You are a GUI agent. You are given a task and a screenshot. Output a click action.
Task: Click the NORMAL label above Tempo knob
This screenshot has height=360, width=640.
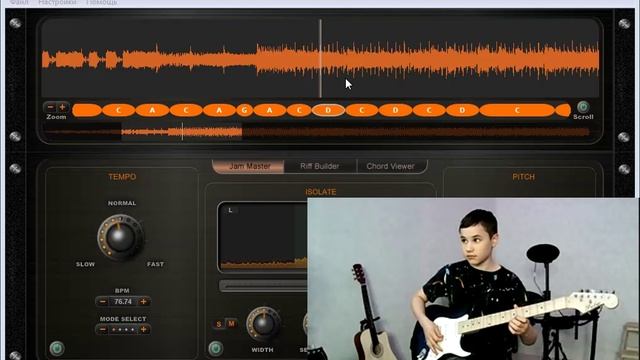tap(122, 203)
